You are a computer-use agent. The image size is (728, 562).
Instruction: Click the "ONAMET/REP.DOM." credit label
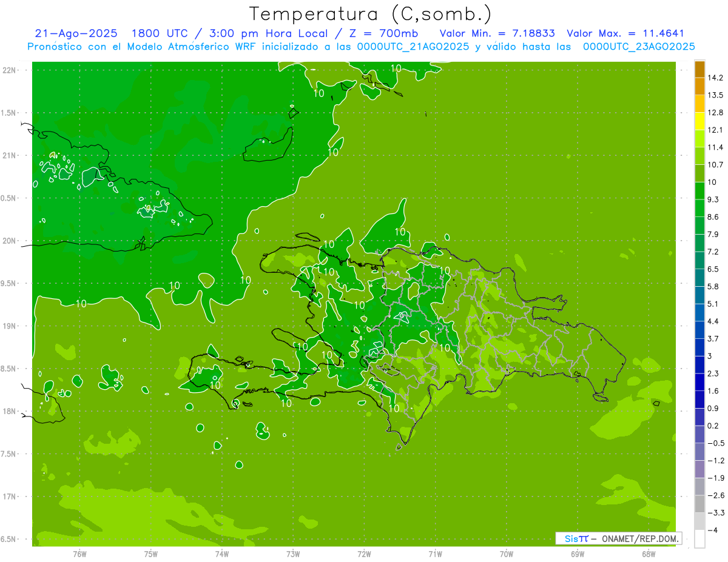tap(640, 538)
